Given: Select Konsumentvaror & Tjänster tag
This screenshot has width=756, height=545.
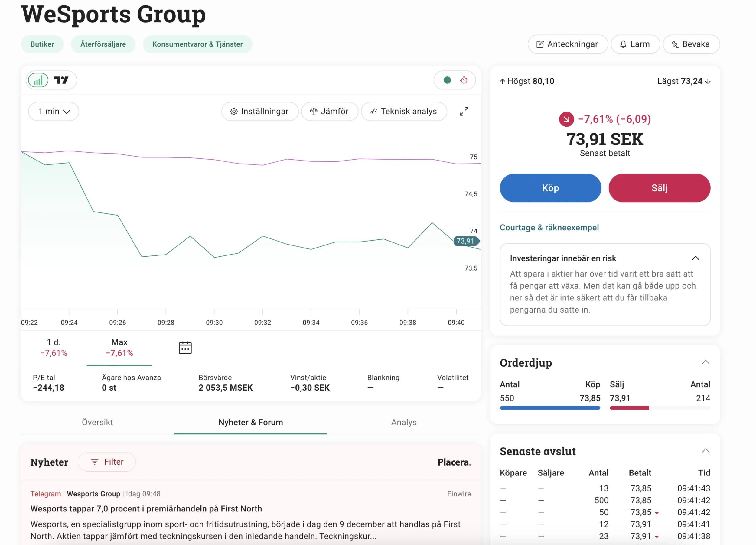Looking at the screenshot, I should pyautogui.click(x=198, y=44).
